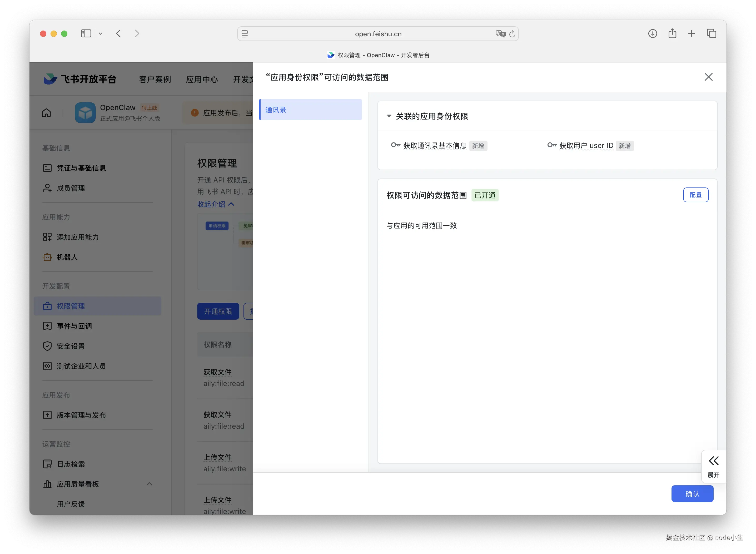756x554 pixels.
Task: Expand the 展开 side panel
Action: [x=713, y=466]
